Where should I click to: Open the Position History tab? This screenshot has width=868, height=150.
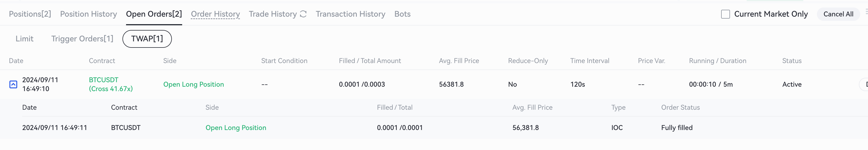88,14
